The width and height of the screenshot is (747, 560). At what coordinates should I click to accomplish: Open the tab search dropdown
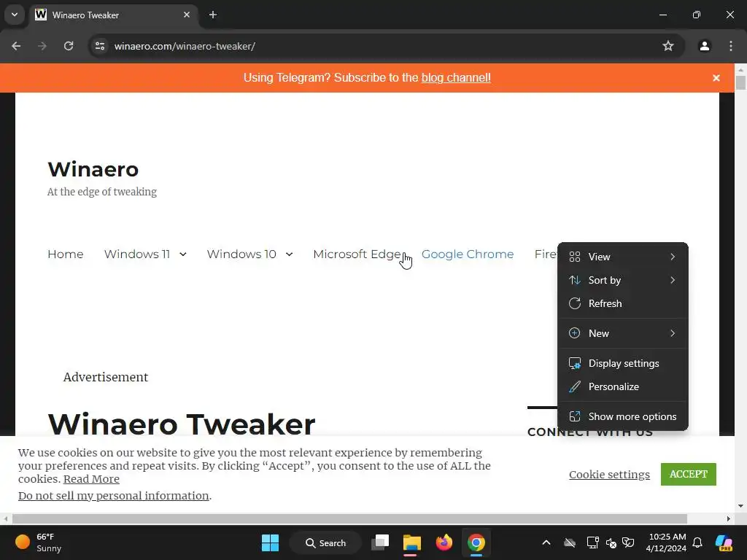click(x=15, y=15)
